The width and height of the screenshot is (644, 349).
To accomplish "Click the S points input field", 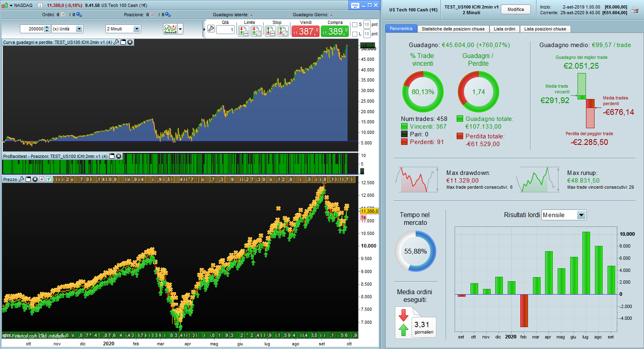I will (x=367, y=25).
